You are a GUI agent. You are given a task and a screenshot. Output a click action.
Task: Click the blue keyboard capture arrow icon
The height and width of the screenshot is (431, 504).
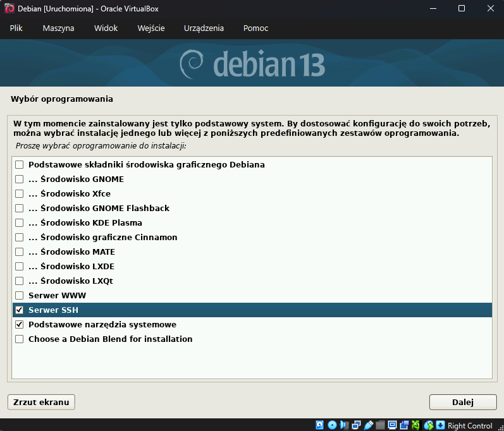click(x=441, y=425)
